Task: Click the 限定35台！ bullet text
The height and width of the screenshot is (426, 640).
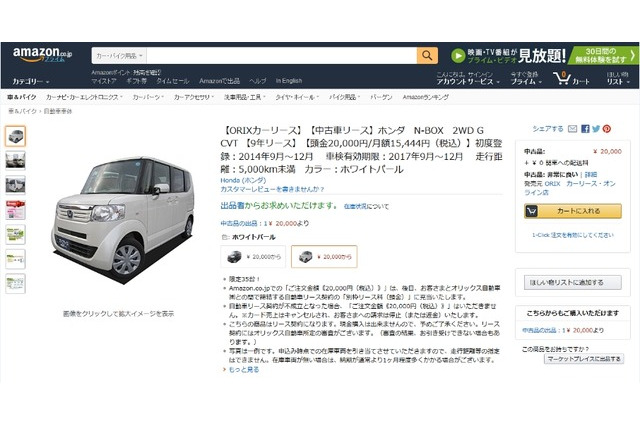Action: point(244,280)
